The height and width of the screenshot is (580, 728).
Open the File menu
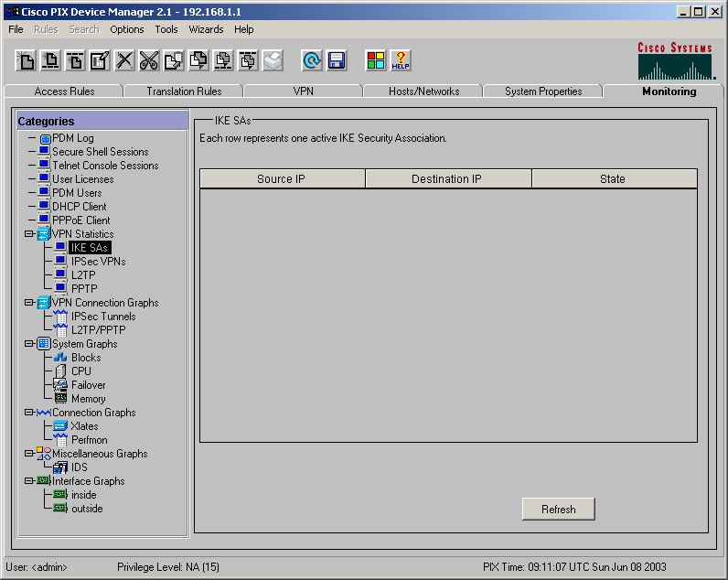16,29
